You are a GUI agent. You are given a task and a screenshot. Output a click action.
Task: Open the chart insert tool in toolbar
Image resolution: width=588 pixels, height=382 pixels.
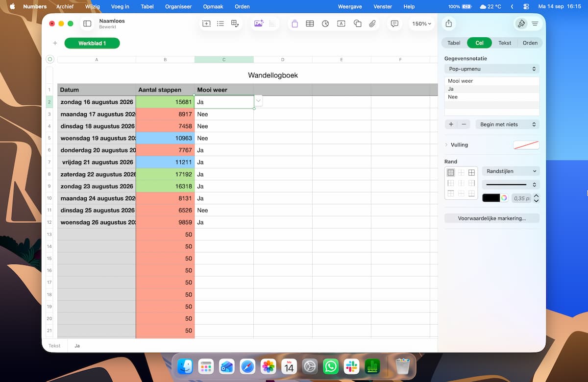325,24
